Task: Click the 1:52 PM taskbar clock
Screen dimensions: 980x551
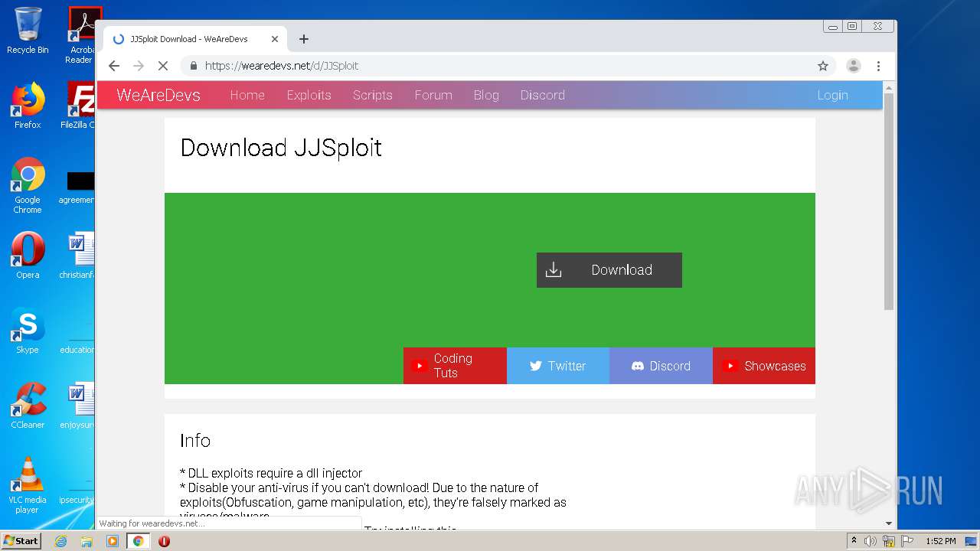Action: coord(940,541)
